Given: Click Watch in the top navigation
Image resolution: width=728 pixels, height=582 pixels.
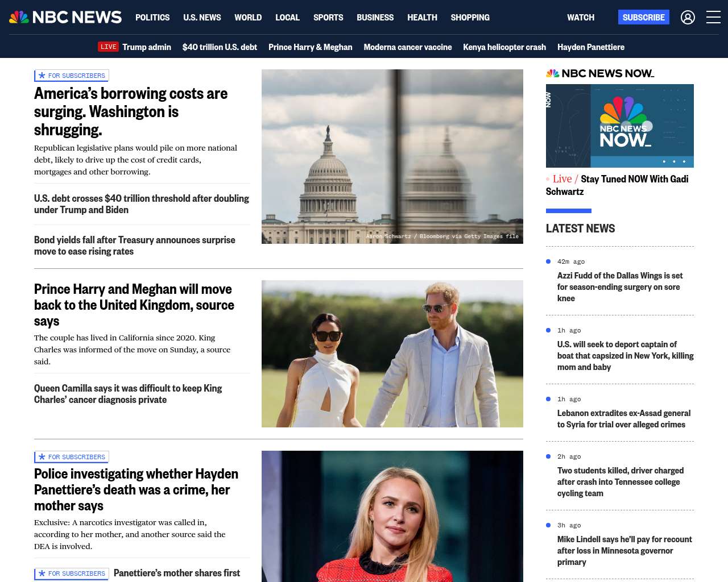Looking at the screenshot, I should click(x=581, y=18).
